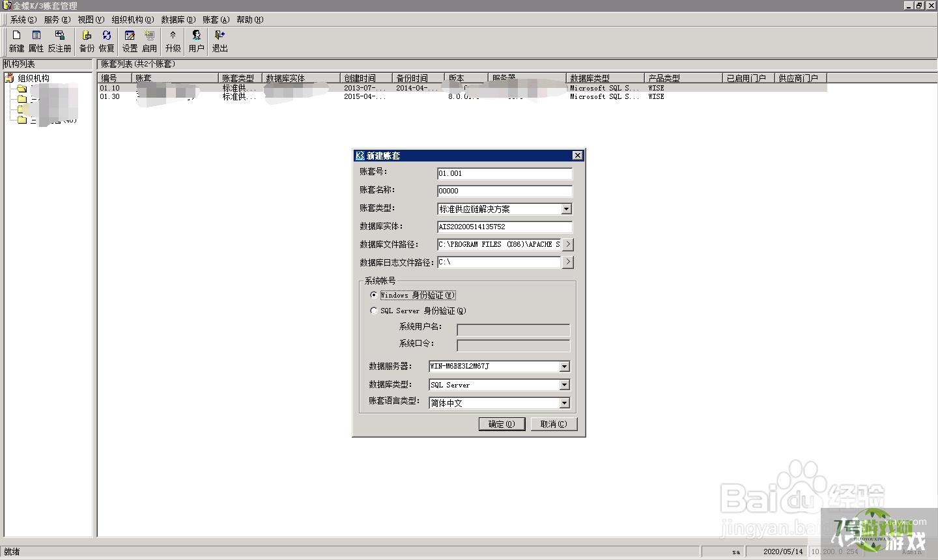
Task: Click the 新建 toolbar icon
Action: [16, 41]
